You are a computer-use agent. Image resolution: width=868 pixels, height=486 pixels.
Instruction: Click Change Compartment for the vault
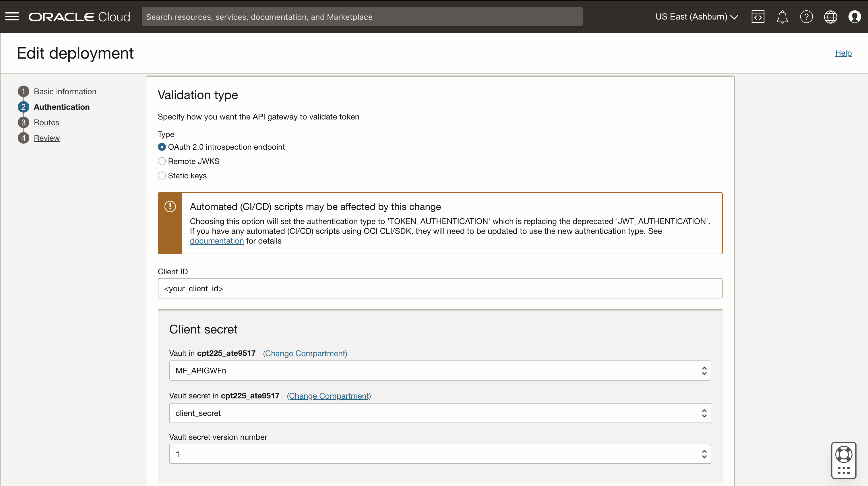[305, 353]
